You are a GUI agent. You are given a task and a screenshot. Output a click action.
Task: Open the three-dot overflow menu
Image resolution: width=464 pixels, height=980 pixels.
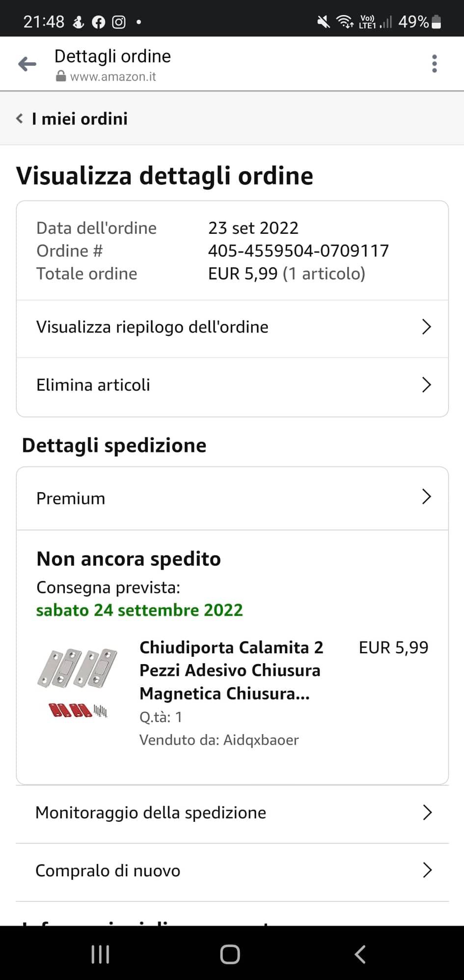pyautogui.click(x=434, y=64)
